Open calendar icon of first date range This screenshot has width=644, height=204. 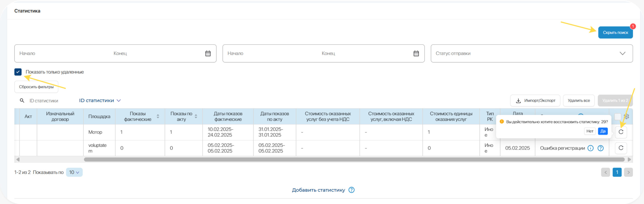click(208, 53)
